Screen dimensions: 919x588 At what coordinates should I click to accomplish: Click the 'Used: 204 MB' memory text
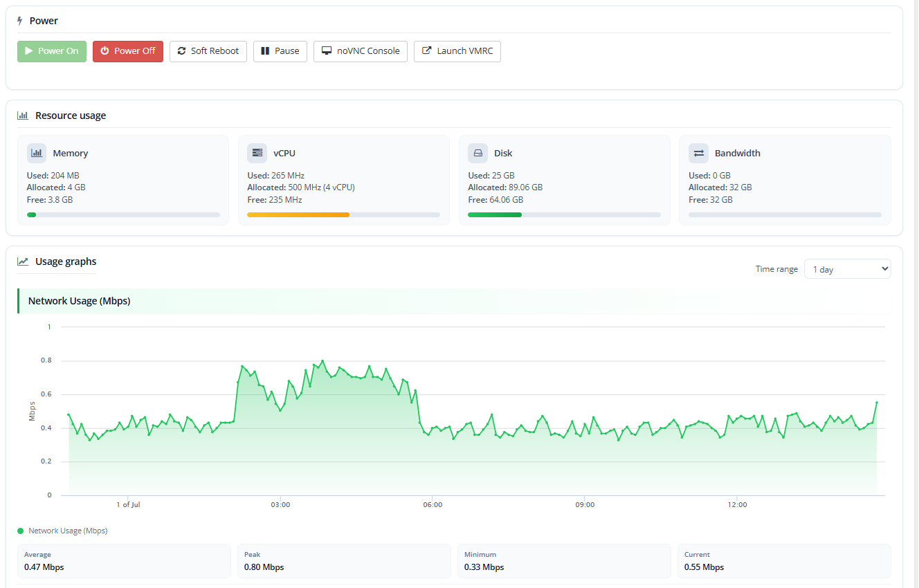(x=53, y=176)
